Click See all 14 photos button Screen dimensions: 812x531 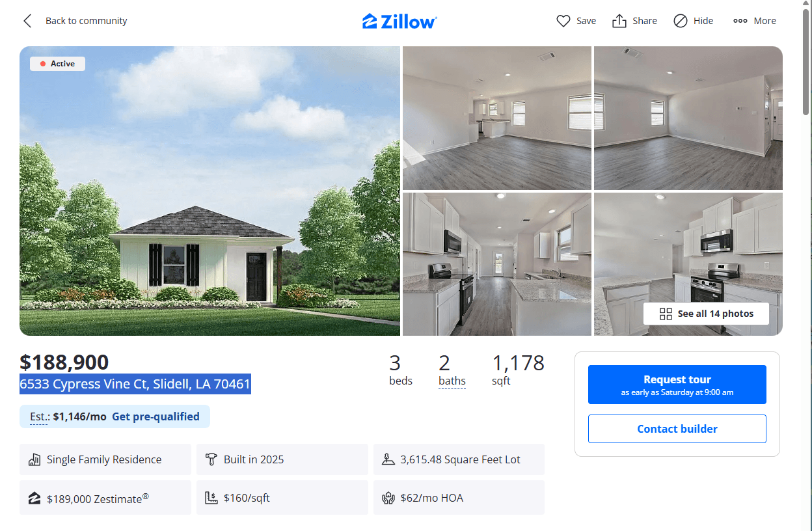[707, 314]
